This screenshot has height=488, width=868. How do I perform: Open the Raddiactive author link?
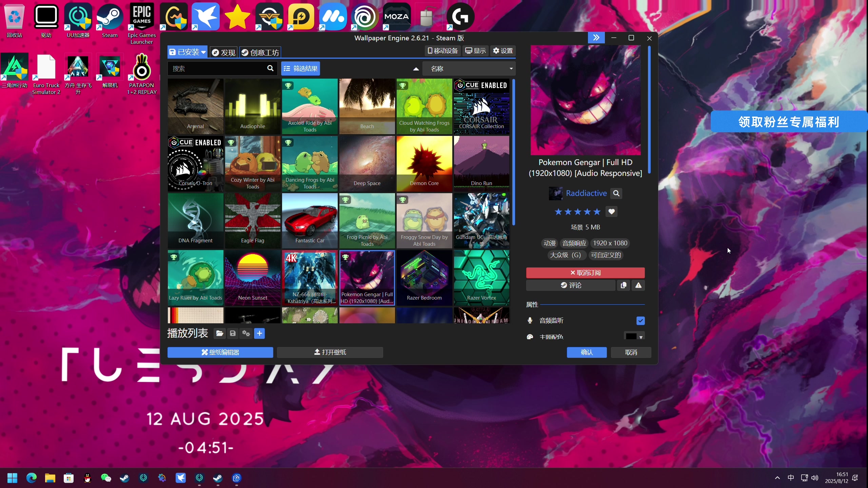click(x=586, y=193)
